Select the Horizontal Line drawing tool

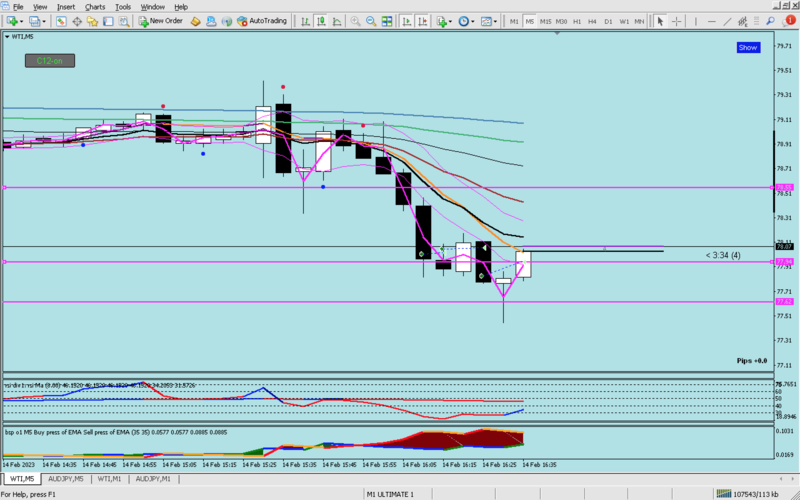click(712, 21)
